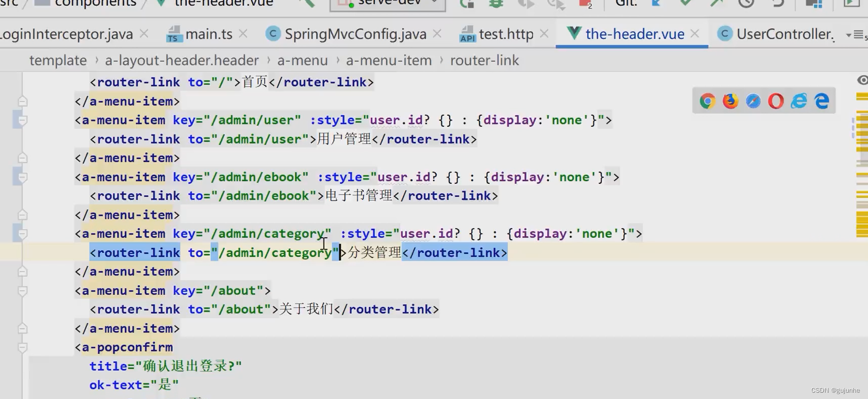The height and width of the screenshot is (399, 868).
Task: Click the title="确认退出登录?" attribute
Action: click(x=166, y=366)
